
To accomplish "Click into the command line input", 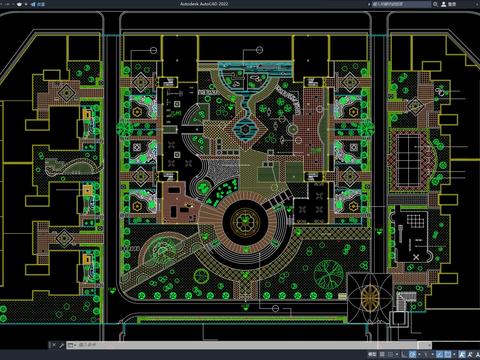I will coord(247,345).
